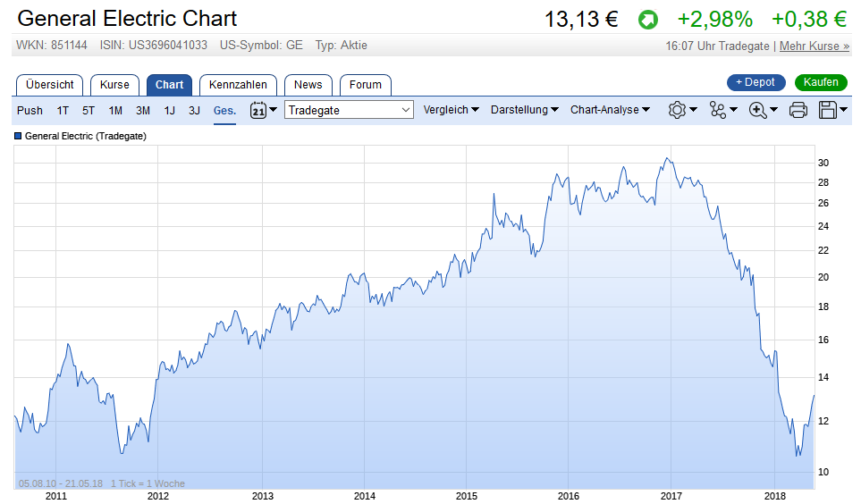Expand the Chart-Analyse dropdown
Screen dimensions: 861x504
(x=610, y=110)
